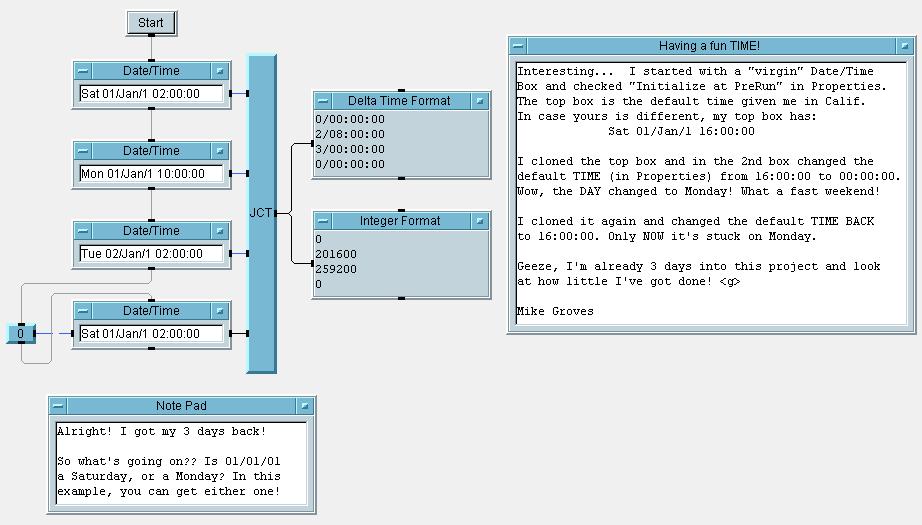Click the constant 0 input box

[x=21, y=334]
